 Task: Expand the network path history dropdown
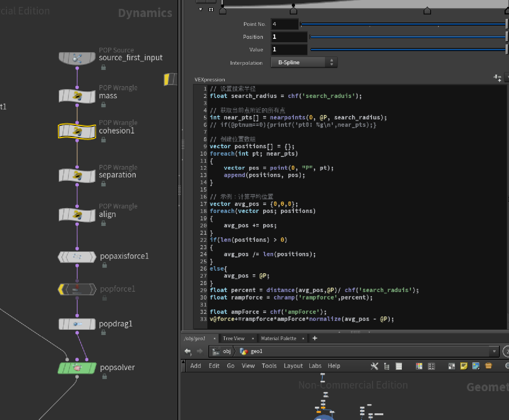tap(494, 351)
